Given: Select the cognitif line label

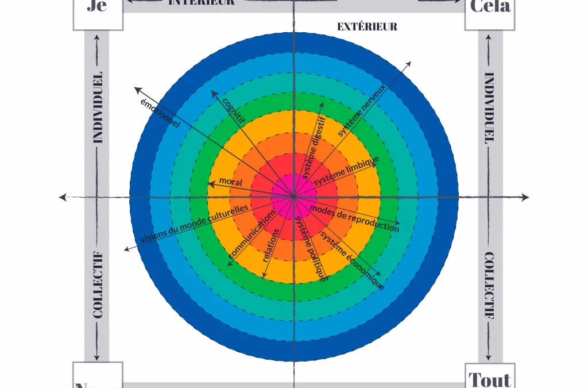Looking at the screenshot, I should (234, 112).
